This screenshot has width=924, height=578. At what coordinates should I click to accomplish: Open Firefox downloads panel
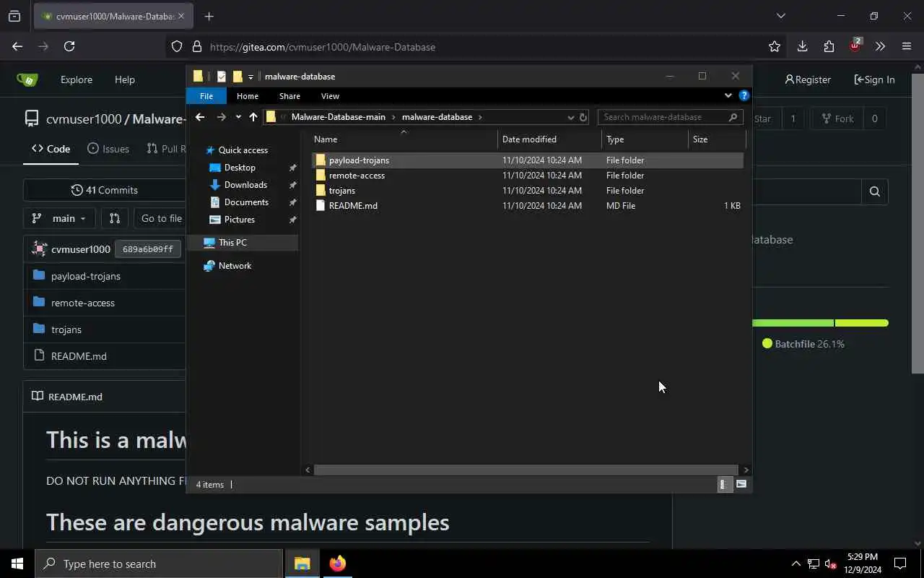click(802, 46)
